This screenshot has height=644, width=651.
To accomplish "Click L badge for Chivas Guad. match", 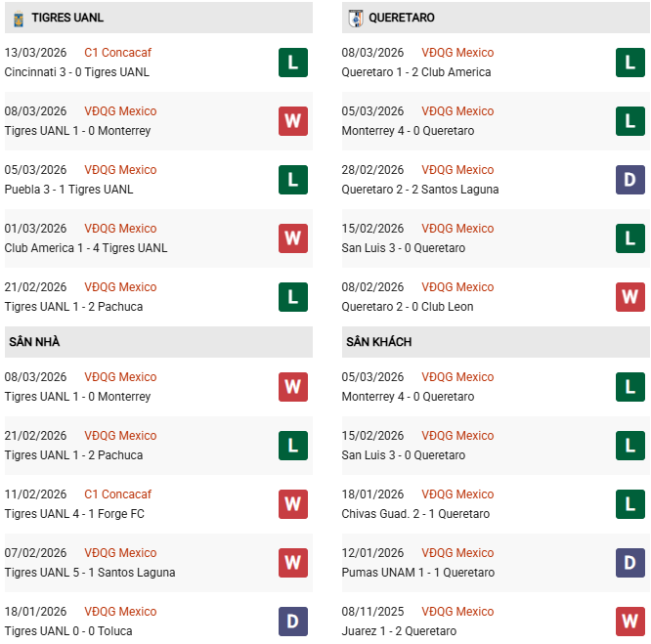I will [629, 504].
